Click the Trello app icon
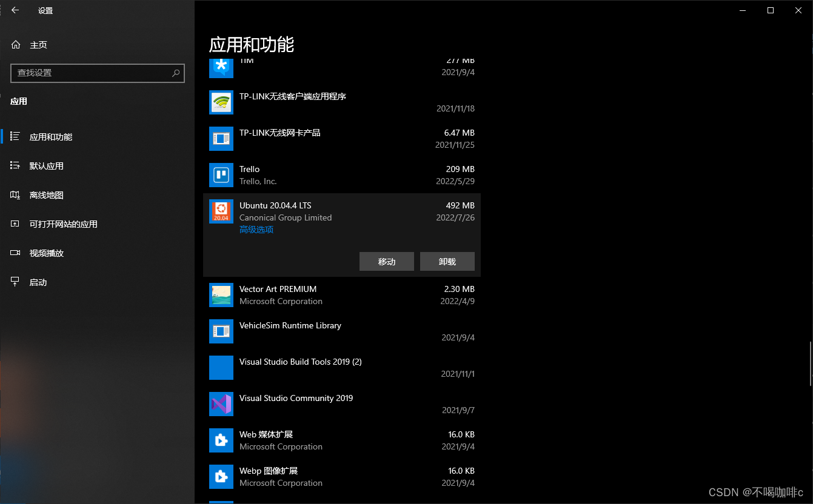 pos(221,175)
